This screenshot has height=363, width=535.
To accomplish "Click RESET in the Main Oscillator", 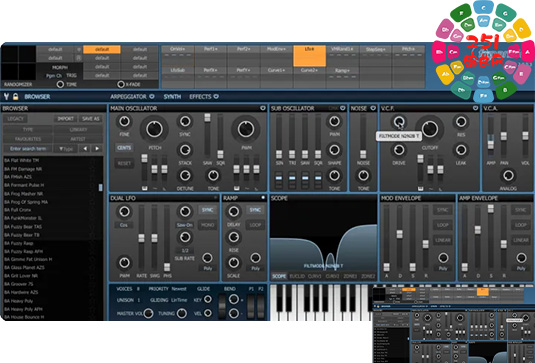I will pos(124,163).
